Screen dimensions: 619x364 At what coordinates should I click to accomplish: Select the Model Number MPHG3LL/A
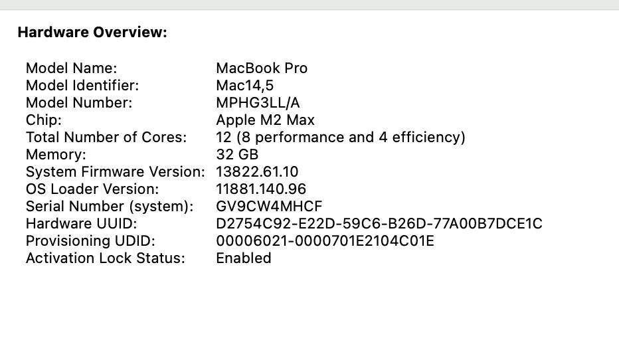(x=258, y=103)
